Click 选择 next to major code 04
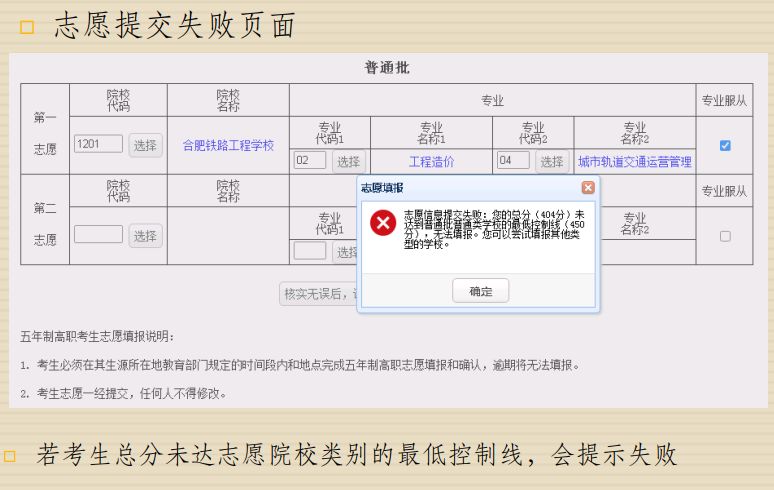 (x=552, y=161)
